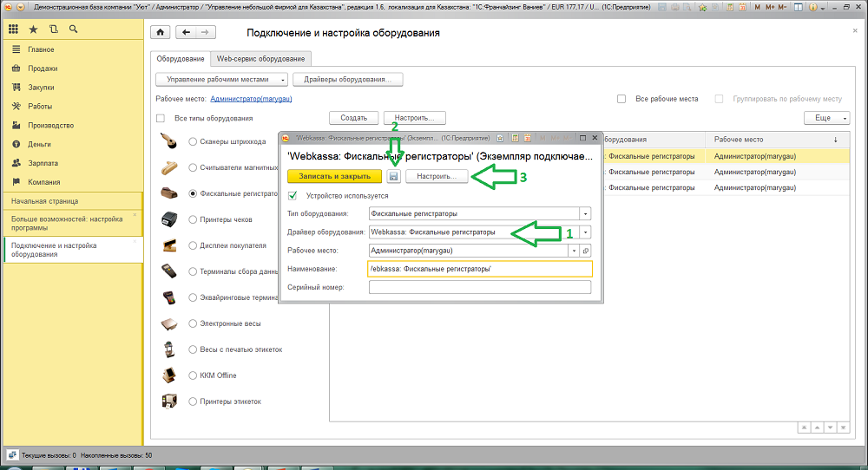Viewport: 868px width, 470px height.
Task: Click into the Серийный номер input field
Action: pyautogui.click(x=480, y=287)
